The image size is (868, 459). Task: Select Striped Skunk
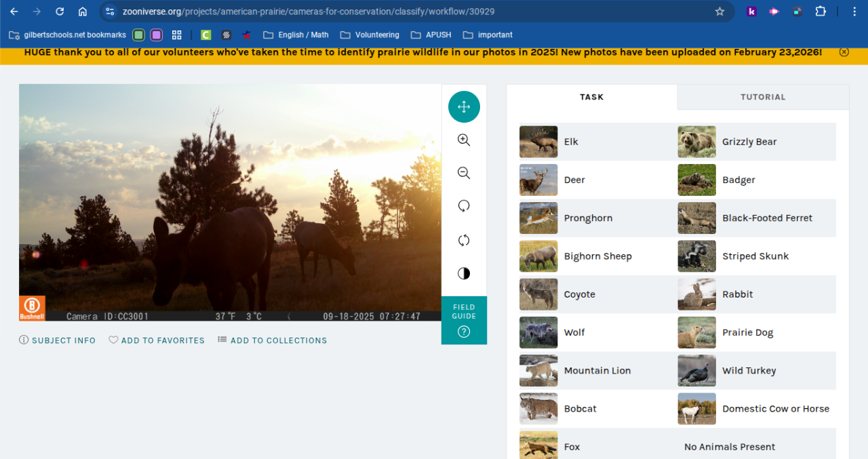(x=757, y=256)
